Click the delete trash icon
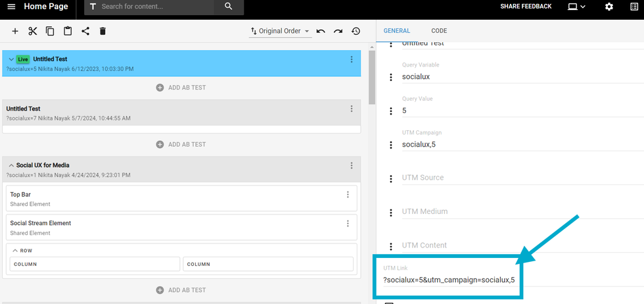Screen dimensions: 644x304 [x=103, y=31]
